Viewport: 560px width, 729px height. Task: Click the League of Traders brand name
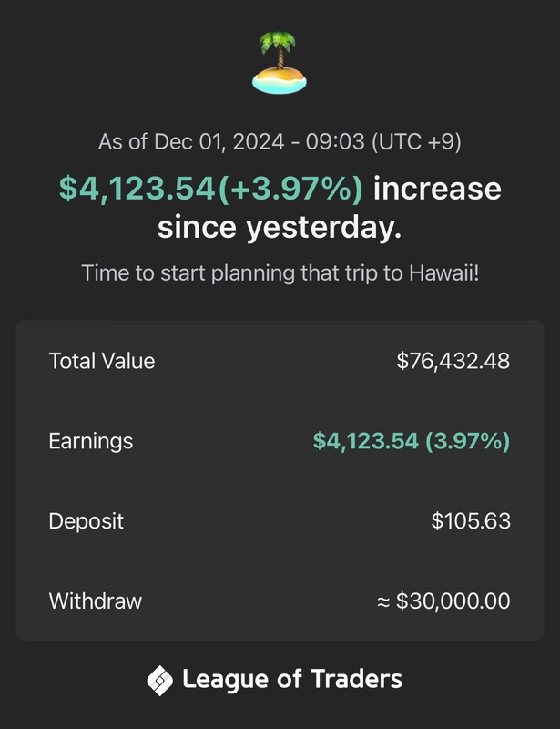pos(292,679)
